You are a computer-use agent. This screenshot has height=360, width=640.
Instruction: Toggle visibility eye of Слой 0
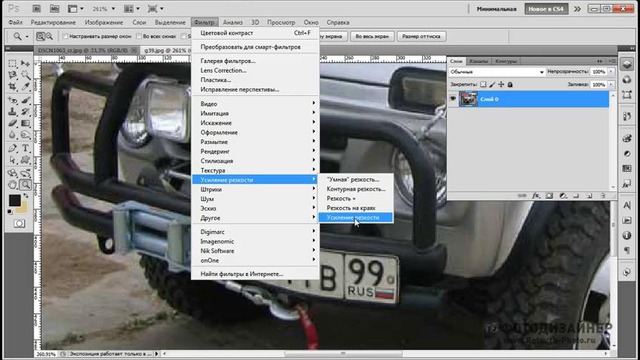pyautogui.click(x=453, y=99)
